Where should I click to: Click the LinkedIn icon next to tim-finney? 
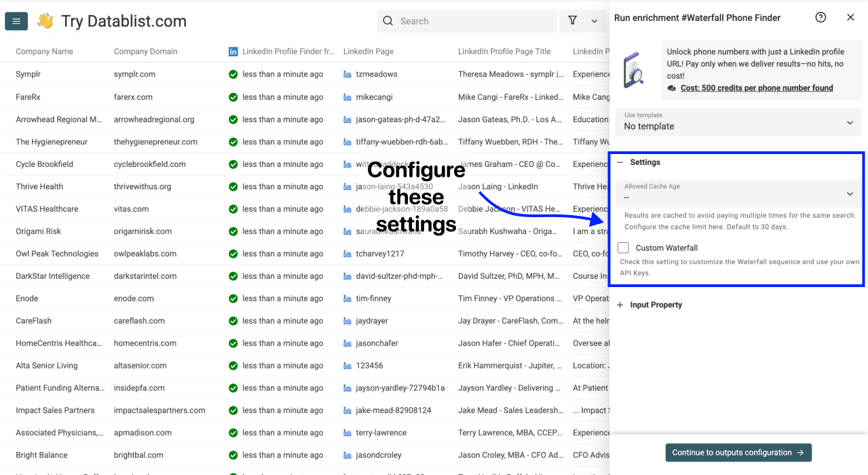pos(349,298)
